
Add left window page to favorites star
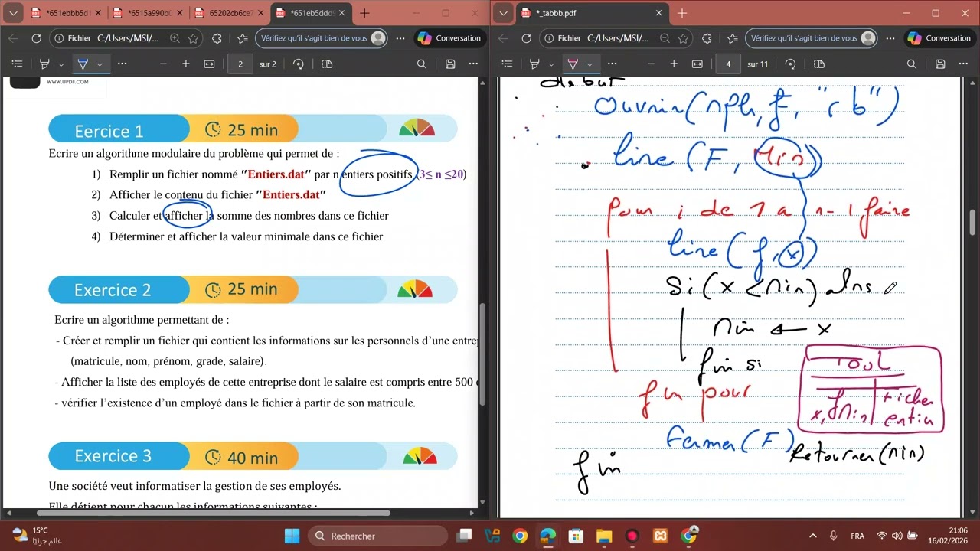[x=194, y=38]
